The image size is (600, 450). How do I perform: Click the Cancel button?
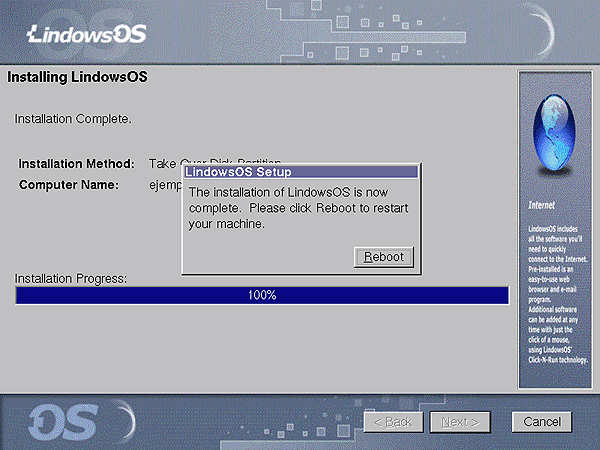(542, 422)
